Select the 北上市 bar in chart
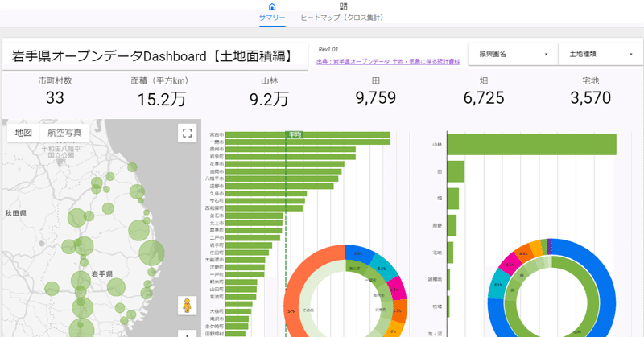 (x=254, y=224)
